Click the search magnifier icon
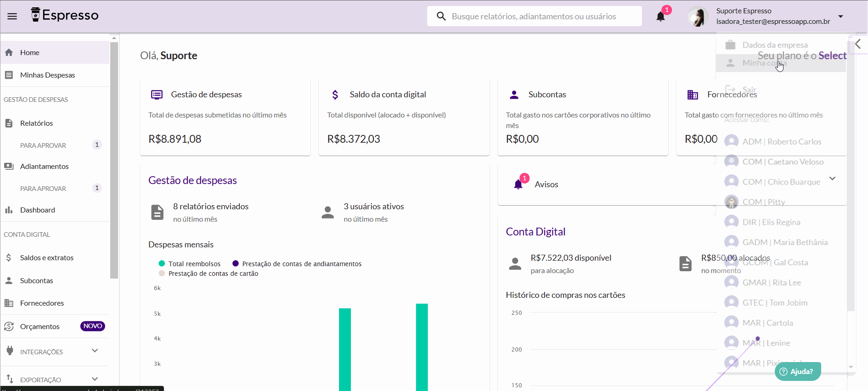 point(441,17)
